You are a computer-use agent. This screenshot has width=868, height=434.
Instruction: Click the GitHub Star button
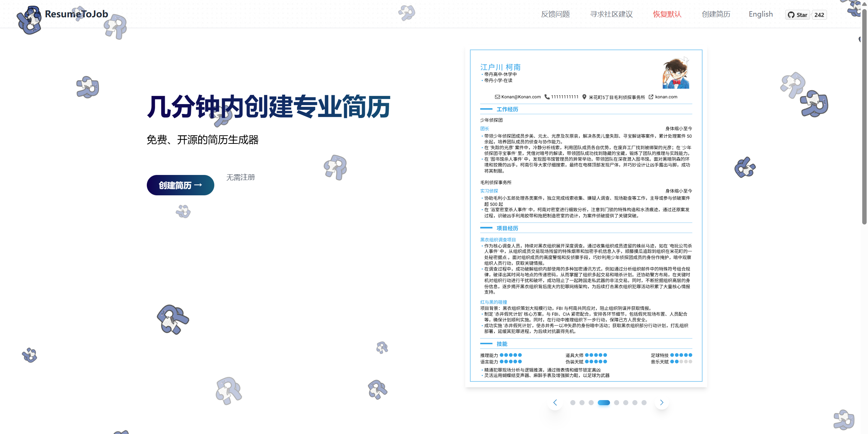(x=797, y=15)
